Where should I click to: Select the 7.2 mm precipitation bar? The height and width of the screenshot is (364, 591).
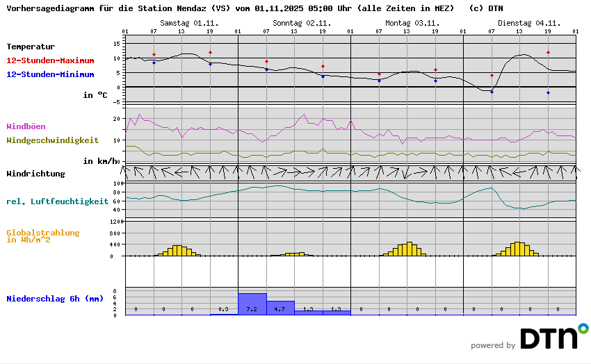click(x=252, y=304)
